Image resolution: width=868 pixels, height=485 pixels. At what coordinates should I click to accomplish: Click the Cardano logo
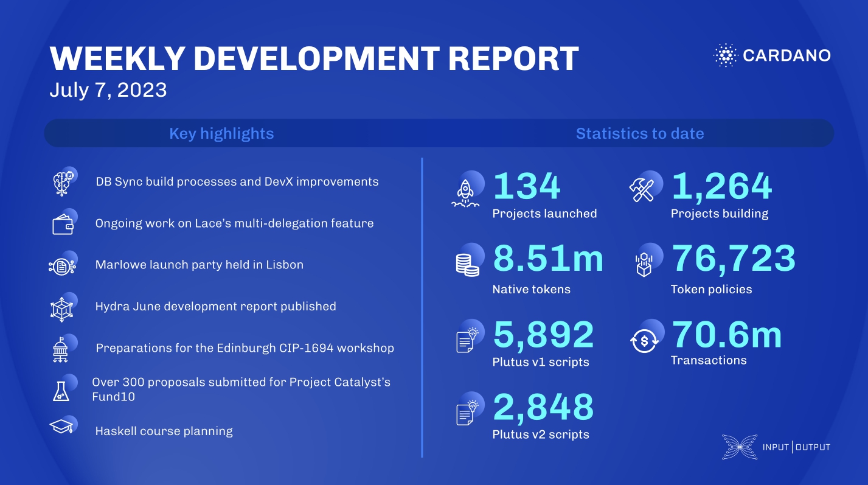pos(772,55)
